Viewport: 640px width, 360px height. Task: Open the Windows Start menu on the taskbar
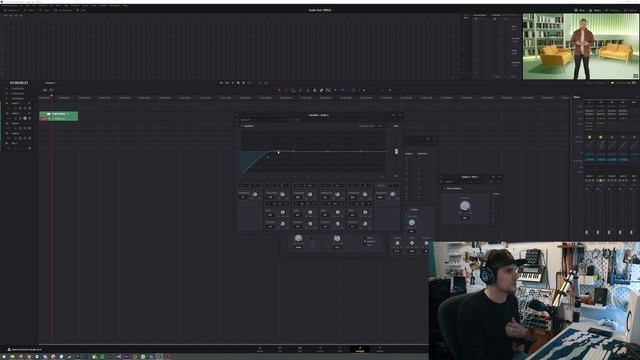click(x=4, y=357)
